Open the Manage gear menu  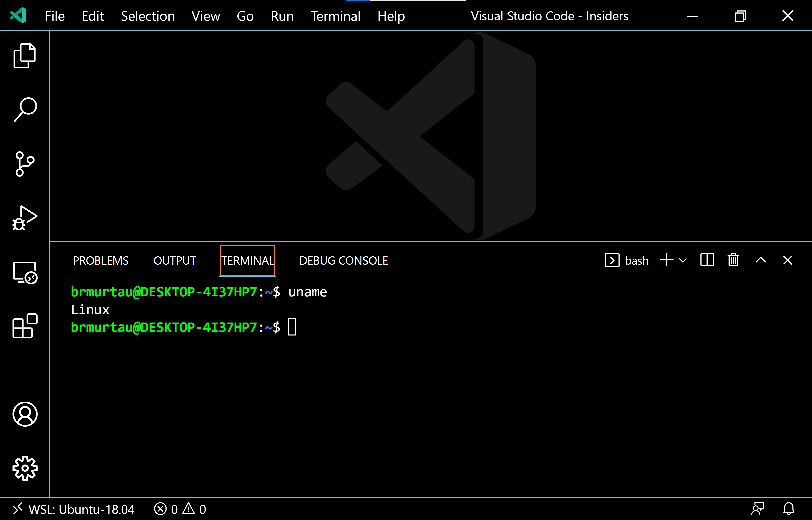pos(25,468)
